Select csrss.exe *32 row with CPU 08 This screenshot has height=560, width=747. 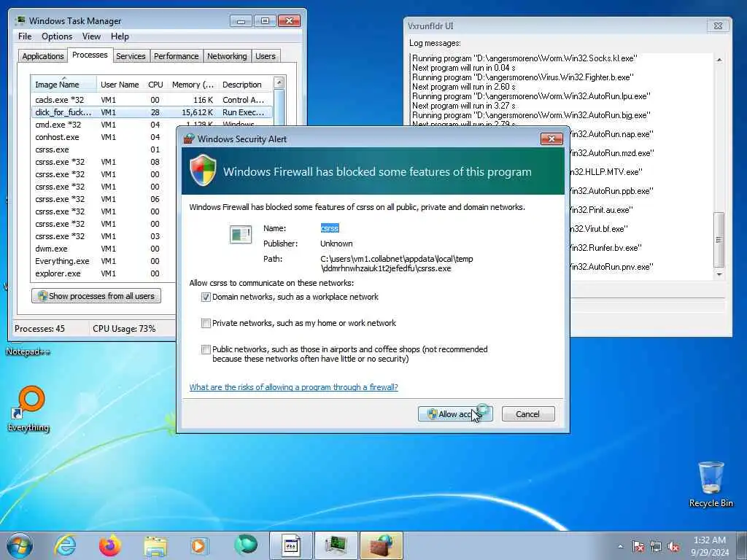[104, 162]
